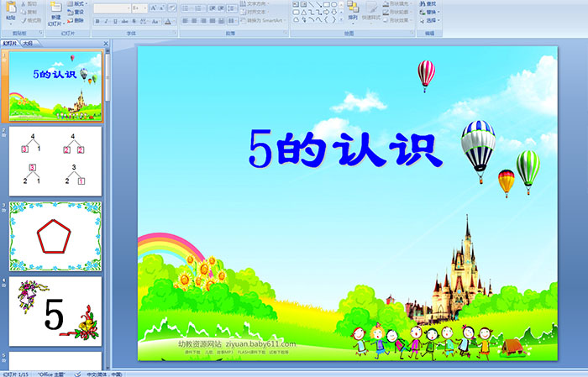Click the Delete (删除) slide button

click(x=76, y=20)
